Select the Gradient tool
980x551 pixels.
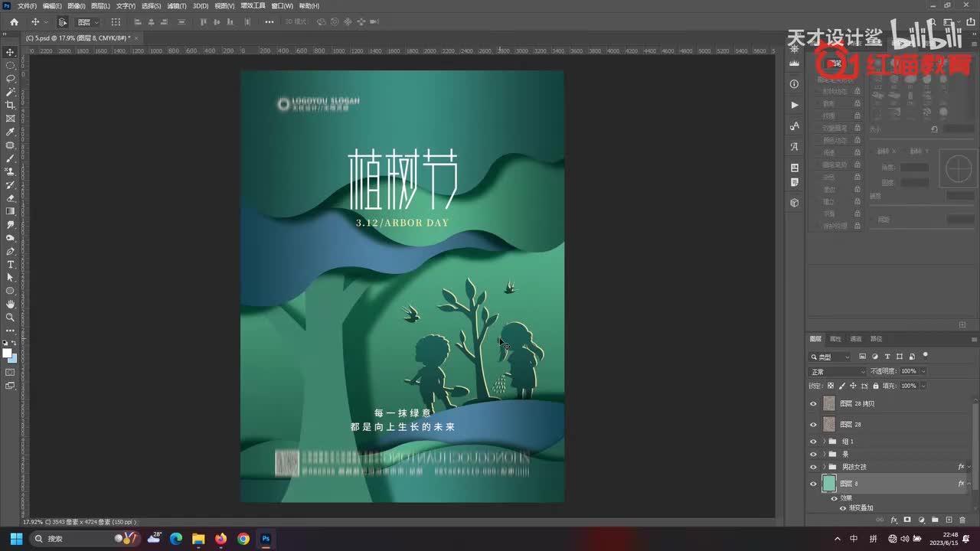[11, 211]
